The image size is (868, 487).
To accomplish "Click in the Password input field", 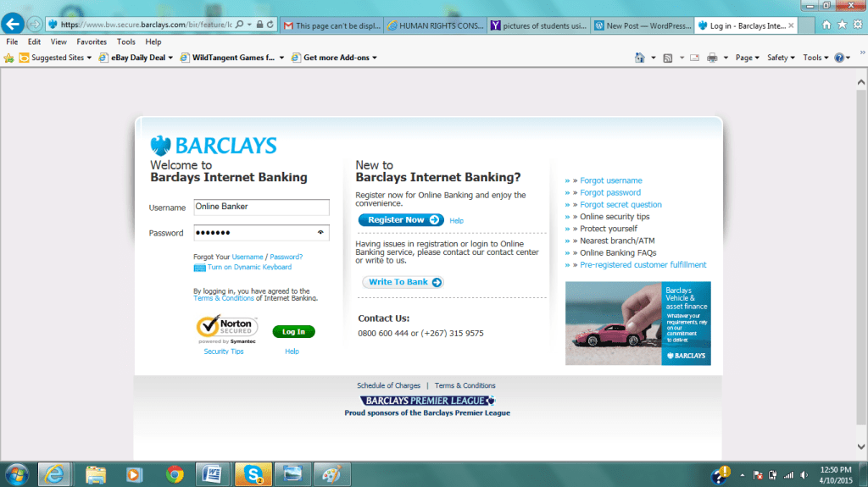I will 261,232.
